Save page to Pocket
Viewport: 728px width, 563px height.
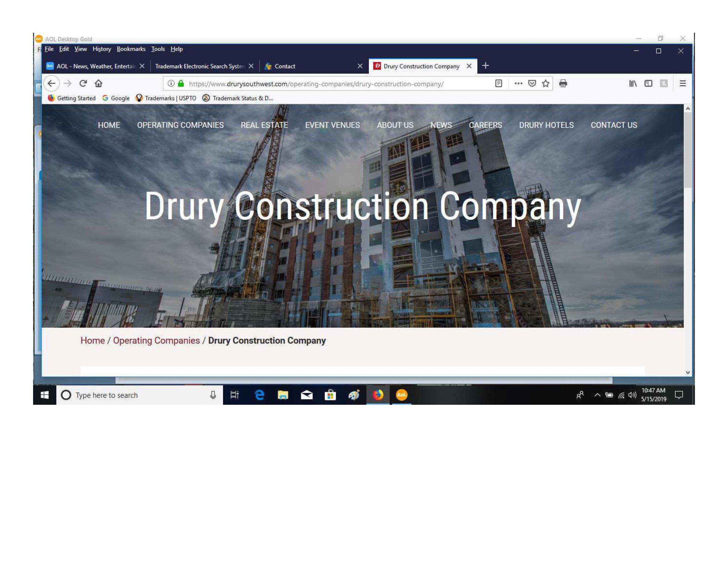point(532,83)
